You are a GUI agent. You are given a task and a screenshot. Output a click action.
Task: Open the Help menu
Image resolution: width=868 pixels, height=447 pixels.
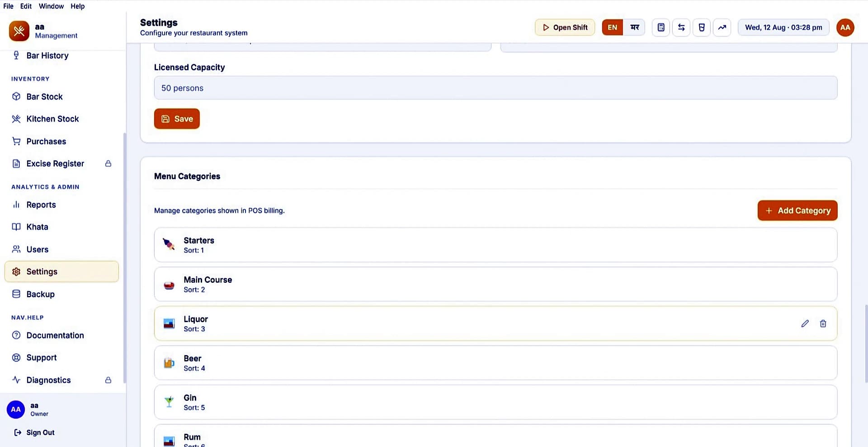click(x=77, y=6)
